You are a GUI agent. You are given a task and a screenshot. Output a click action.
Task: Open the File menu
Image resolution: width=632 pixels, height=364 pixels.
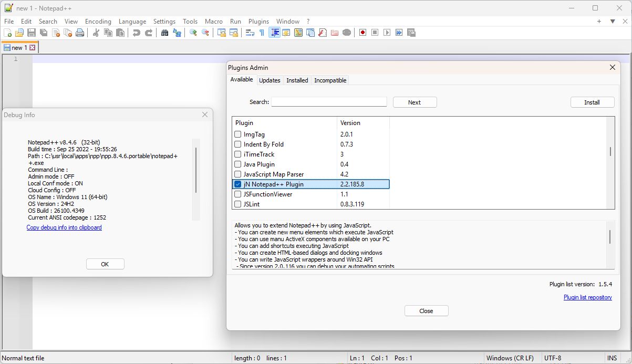[9, 22]
